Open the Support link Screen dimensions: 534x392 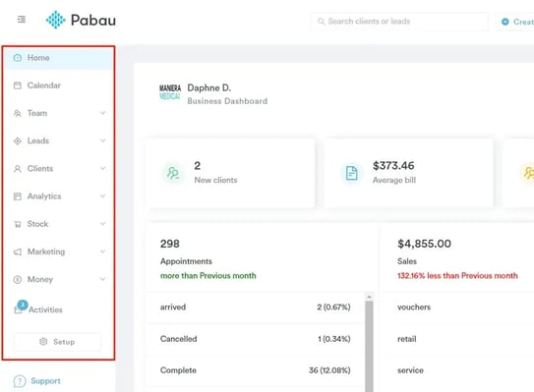[45, 381]
